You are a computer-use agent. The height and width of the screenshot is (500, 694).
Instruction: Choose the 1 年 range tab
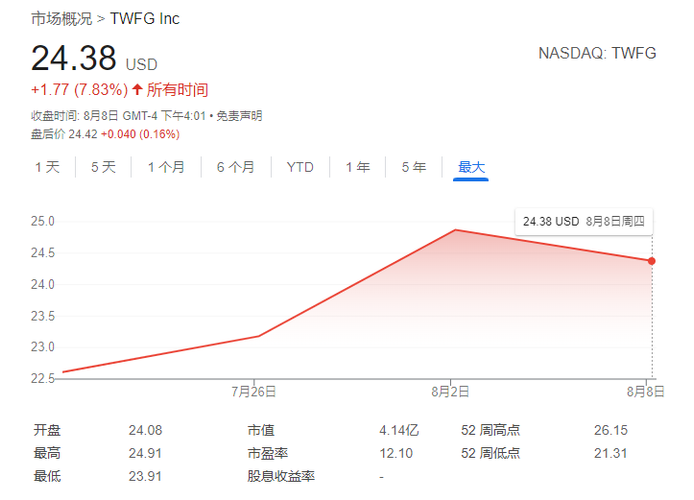[x=358, y=167]
